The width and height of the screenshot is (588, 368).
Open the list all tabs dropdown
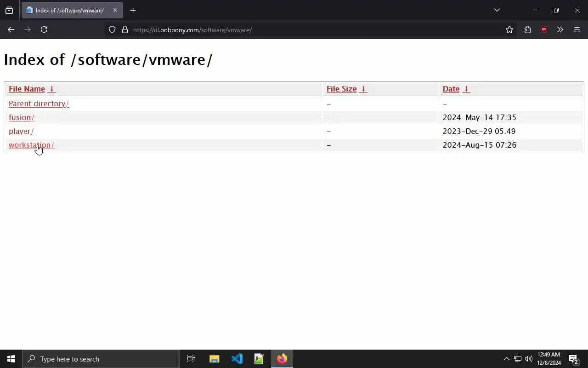point(497,10)
